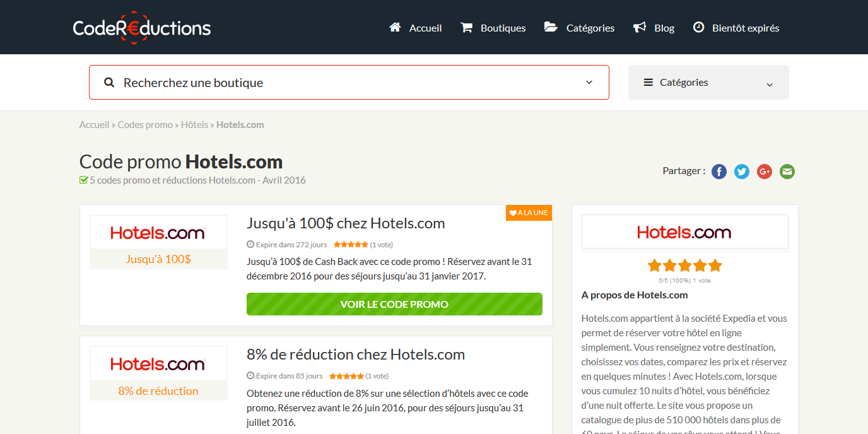Image resolution: width=868 pixels, height=434 pixels.
Task: Click Hotels.com logo in the 100$ offer
Action: (158, 233)
